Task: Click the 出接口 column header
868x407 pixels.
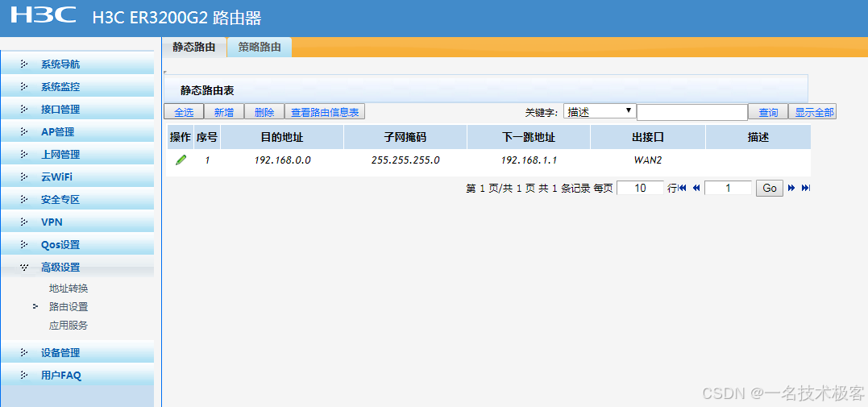Action: [648, 137]
